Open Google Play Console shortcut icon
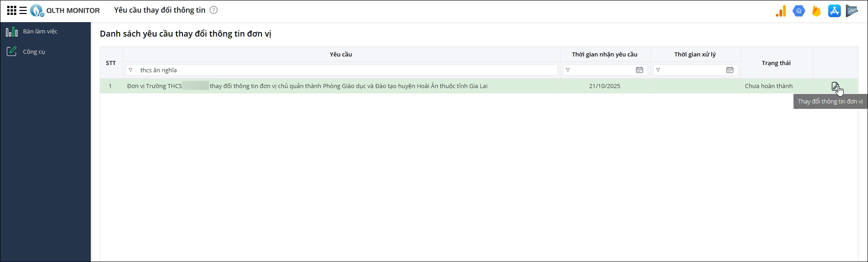 pos(852,11)
